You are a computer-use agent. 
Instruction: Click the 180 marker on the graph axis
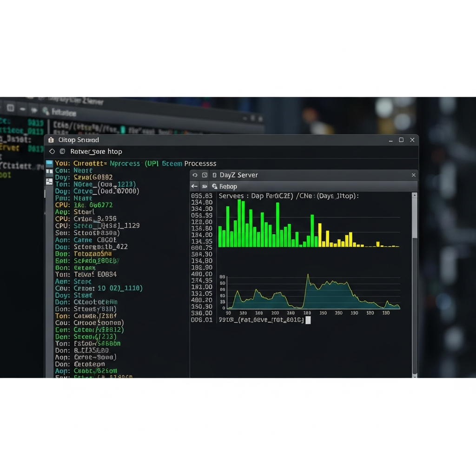tap(307, 313)
